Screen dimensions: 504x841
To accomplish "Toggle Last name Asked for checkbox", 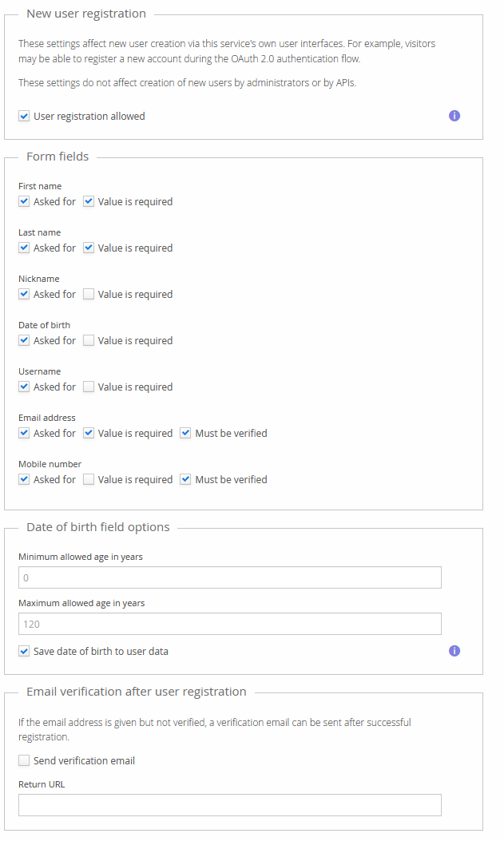I will tap(24, 248).
